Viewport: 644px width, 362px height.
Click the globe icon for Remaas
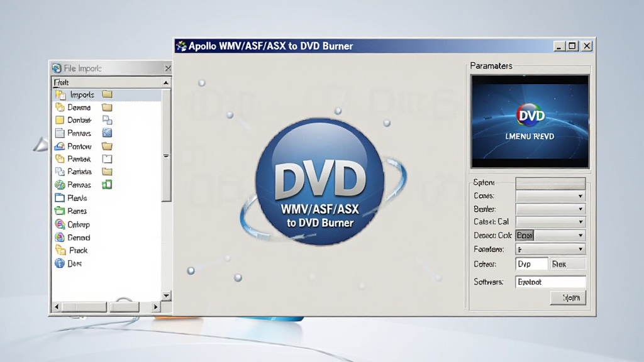pos(60,185)
